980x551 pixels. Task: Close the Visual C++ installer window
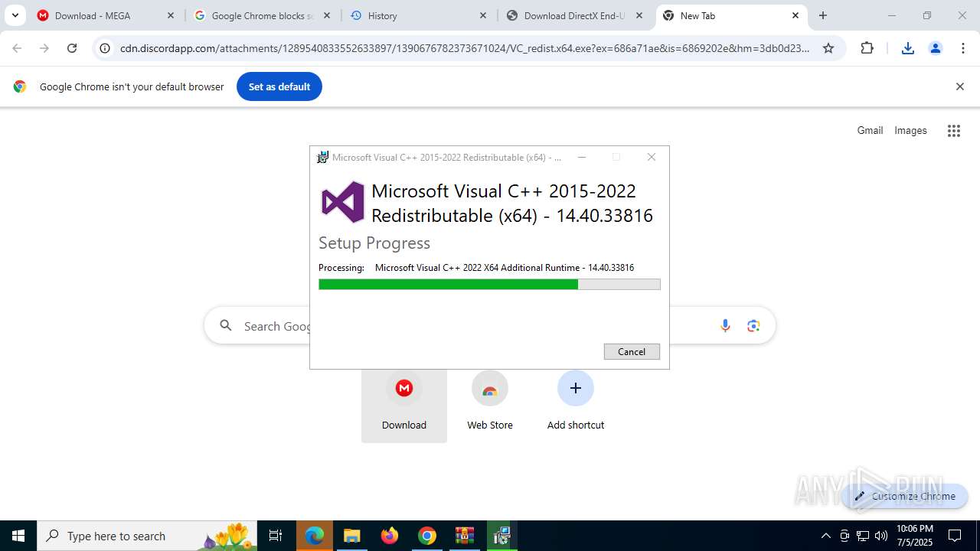pos(652,157)
